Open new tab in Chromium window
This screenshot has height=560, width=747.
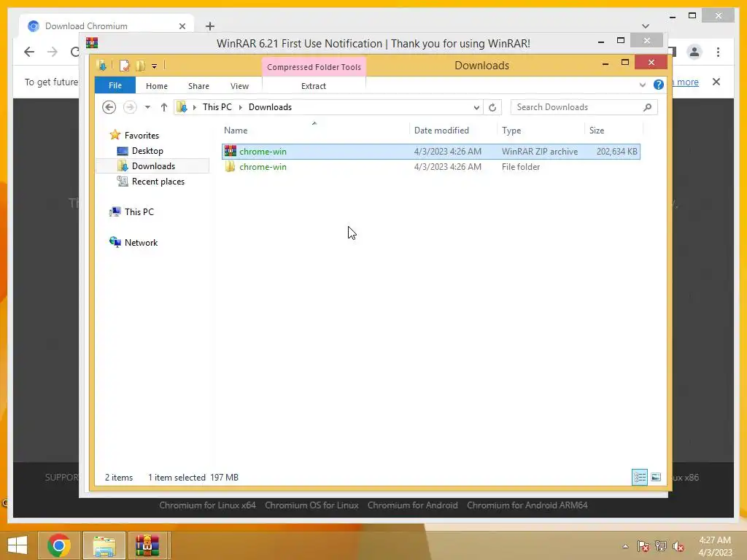pyautogui.click(x=210, y=26)
